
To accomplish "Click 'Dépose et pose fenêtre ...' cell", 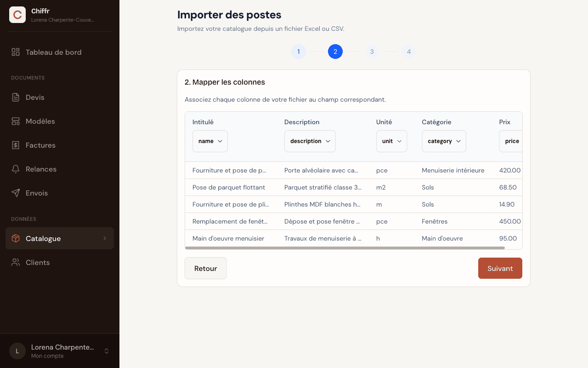I will pos(322,221).
